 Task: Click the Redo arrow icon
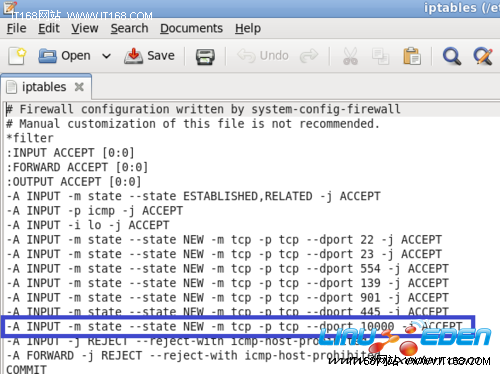click(309, 56)
